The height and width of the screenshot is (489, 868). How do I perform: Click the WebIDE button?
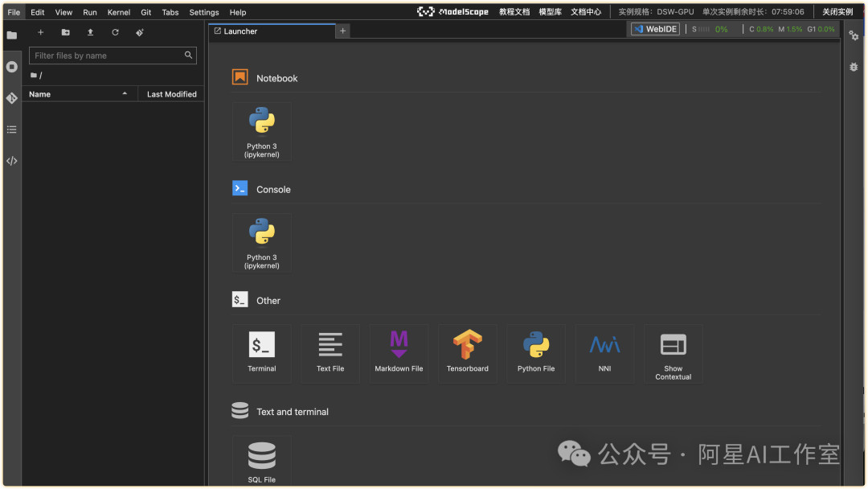(x=656, y=29)
